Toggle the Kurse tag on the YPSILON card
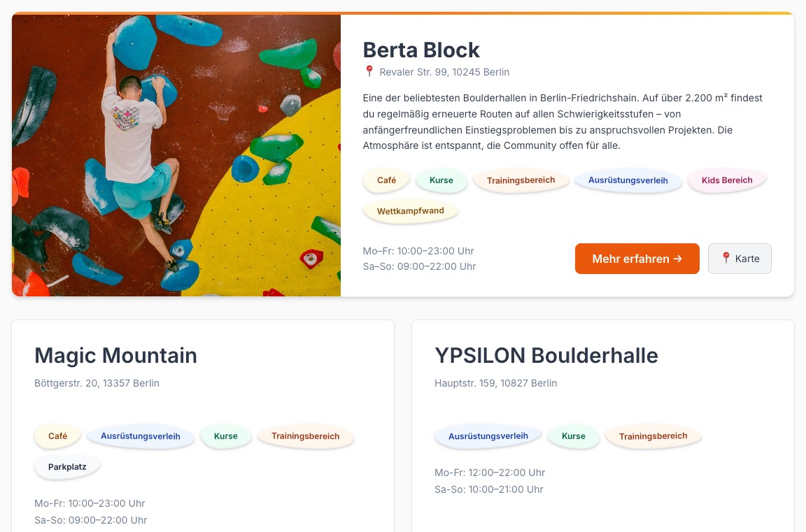The image size is (806, 532). [573, 436]
